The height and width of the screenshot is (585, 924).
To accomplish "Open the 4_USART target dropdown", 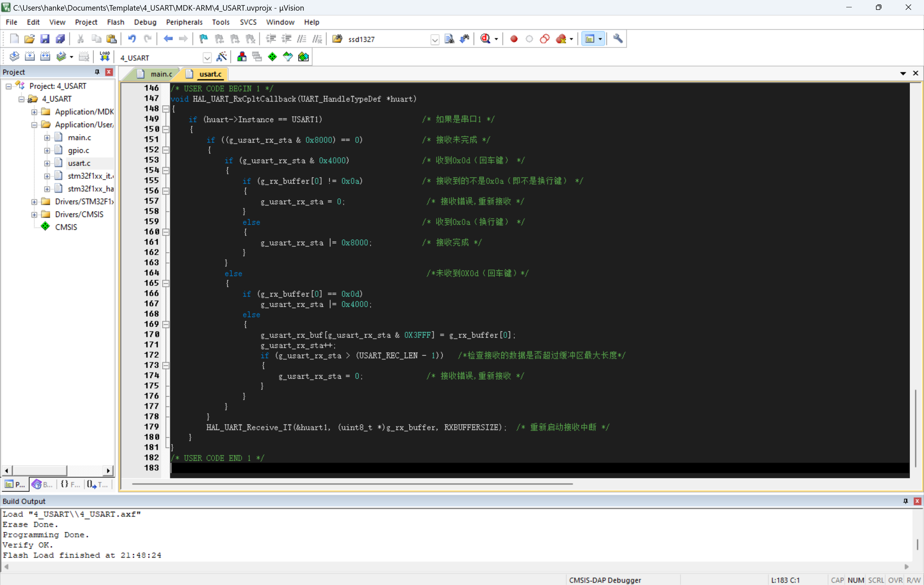I will click(x=207, y=58).
